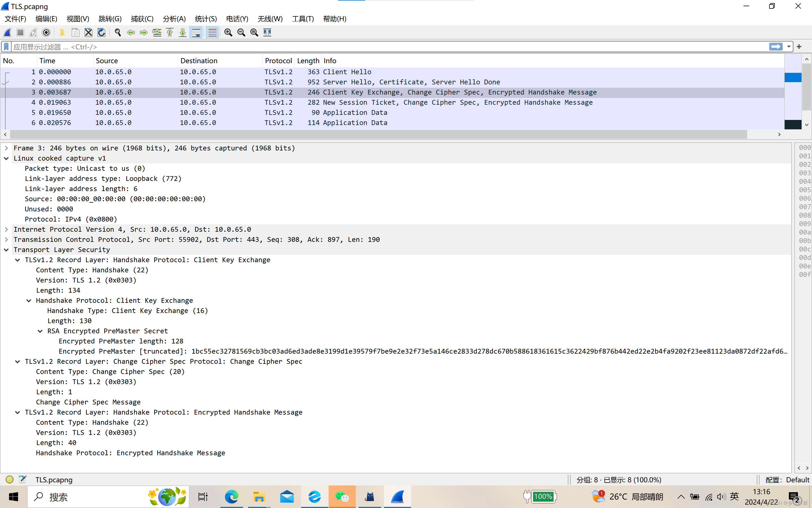Reset text size to normal
This screenshot has width=812, height=508.
(x=254, y=32)
